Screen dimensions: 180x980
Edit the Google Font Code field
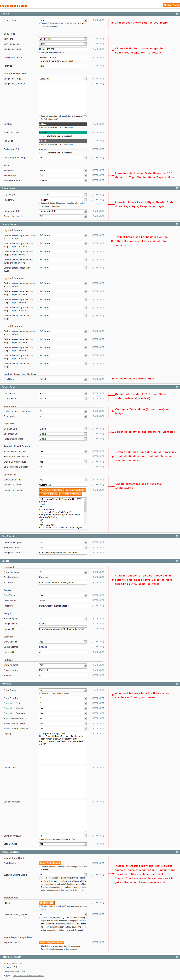pos(63,49)
